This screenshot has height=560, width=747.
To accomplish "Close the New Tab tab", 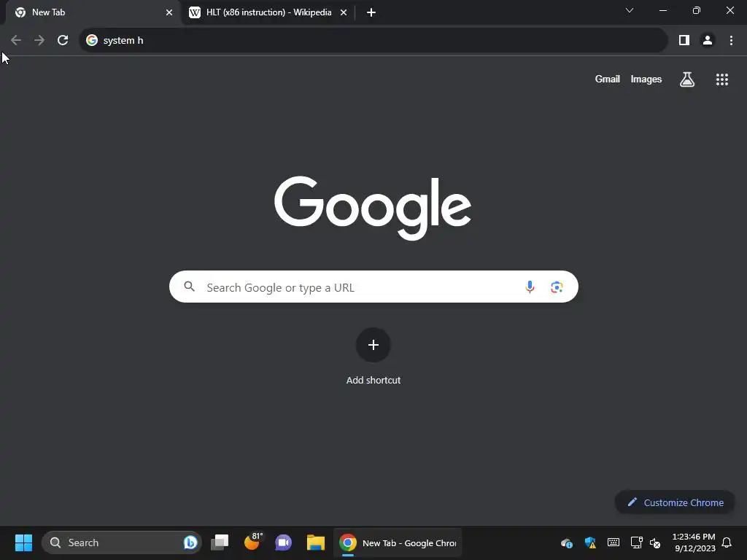I will [x=169, y=12].
